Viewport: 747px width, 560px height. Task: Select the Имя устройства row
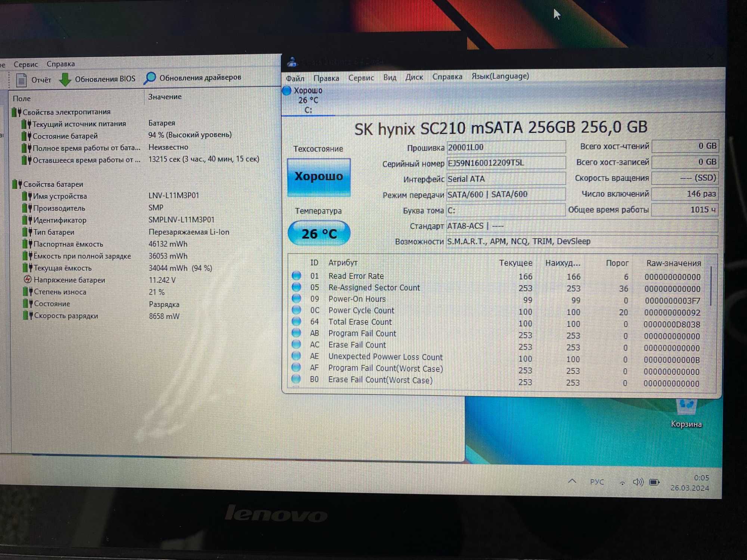pos(146,196)
